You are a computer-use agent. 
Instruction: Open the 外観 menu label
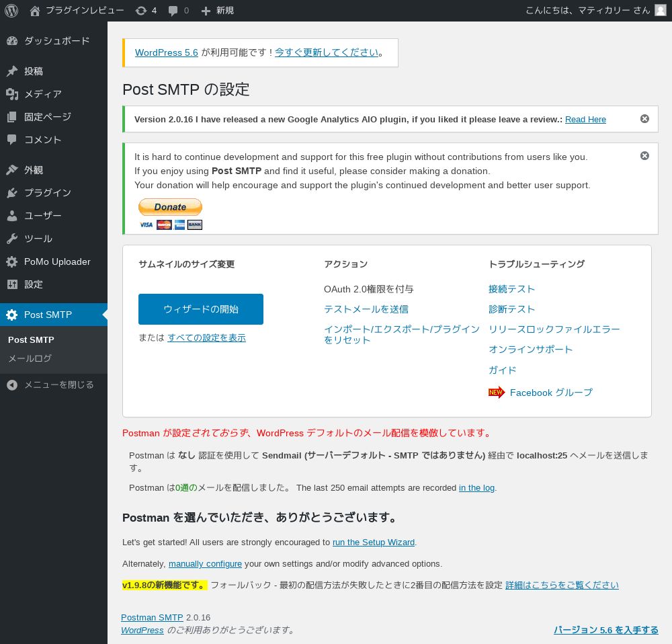34,170
